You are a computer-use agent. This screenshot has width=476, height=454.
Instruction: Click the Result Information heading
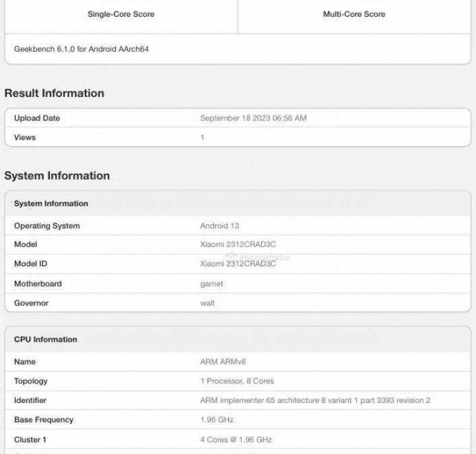pos(55,93)
